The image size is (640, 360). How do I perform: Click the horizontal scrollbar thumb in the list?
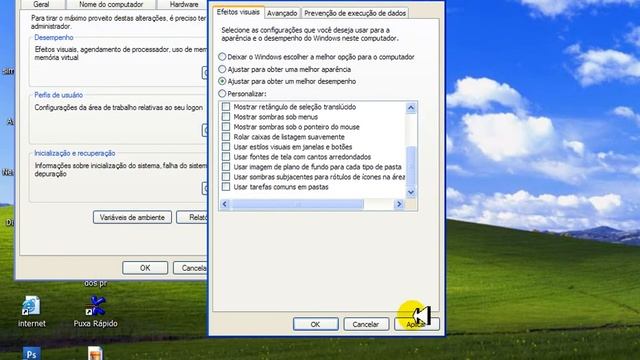point(297,204)
